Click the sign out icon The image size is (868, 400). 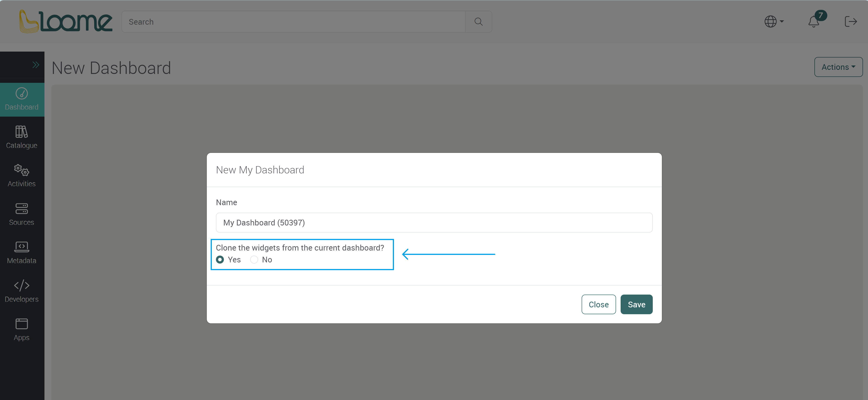click(x=850, y=22)
